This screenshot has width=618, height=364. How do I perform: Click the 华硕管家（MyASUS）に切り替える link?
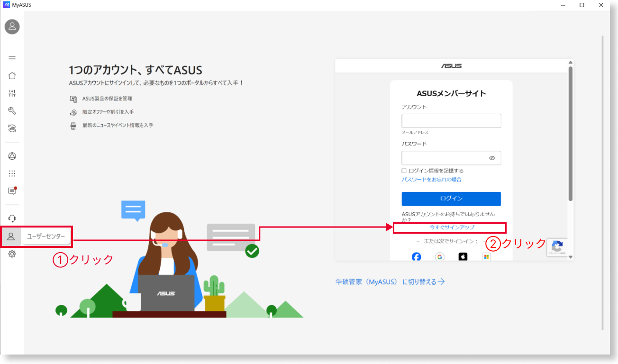pyautogui.click(x=391, y=282)
